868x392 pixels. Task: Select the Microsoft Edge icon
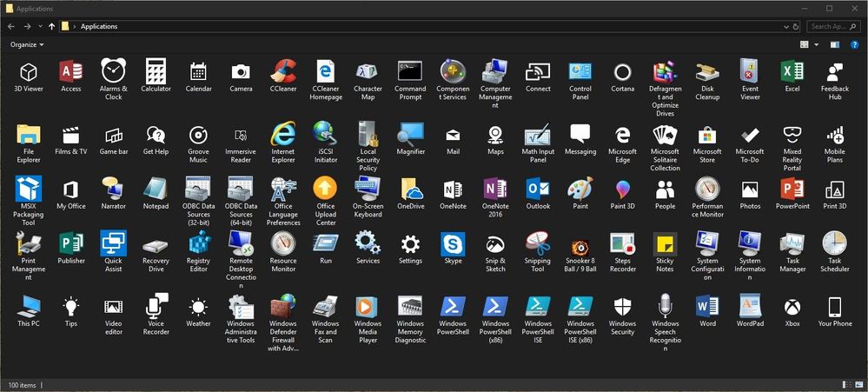622,135
